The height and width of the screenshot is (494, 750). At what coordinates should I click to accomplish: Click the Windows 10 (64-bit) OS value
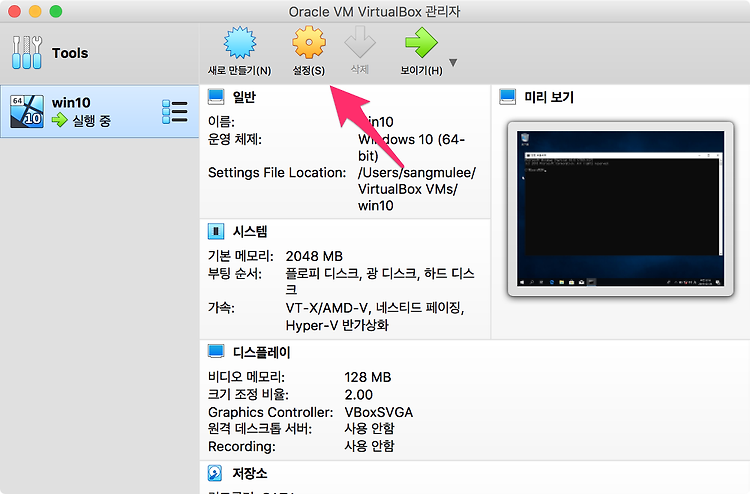(x=411, y=147)
